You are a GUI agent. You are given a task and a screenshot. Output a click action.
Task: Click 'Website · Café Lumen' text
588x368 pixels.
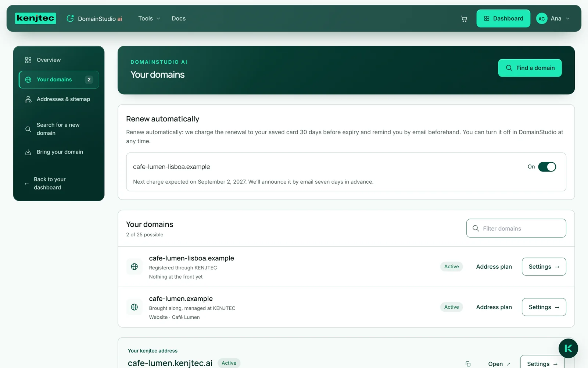click(174, 317)
